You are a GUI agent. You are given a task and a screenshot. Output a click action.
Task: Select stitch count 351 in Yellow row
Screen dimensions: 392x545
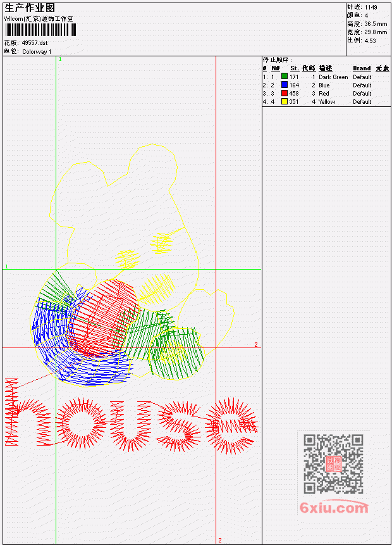pyautogui.click(x=294, y=102)
